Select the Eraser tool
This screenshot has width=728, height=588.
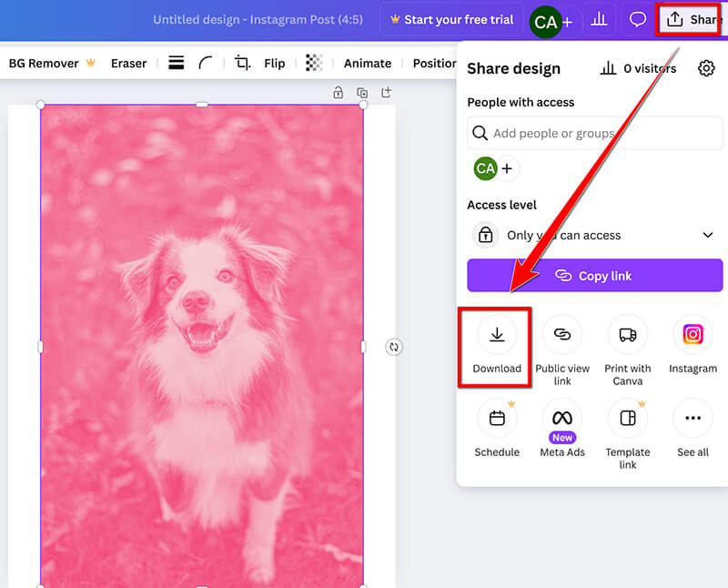(128, 63)
